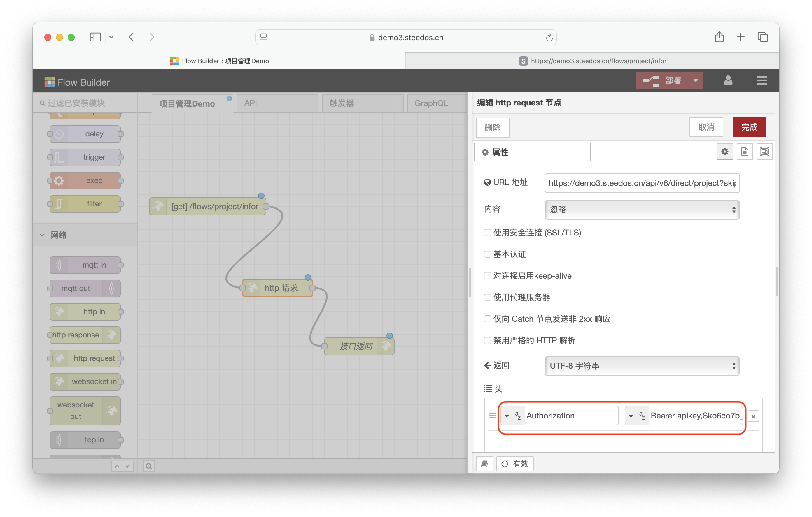812x517 pixels.
Task: Select the websocket out palette node
Action: coord(85,411)
